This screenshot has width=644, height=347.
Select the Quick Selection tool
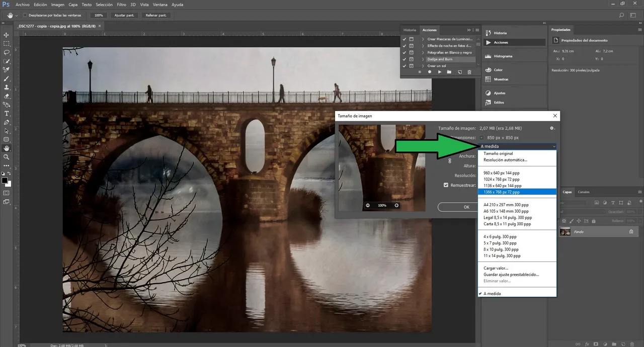(x=7, y=61)
